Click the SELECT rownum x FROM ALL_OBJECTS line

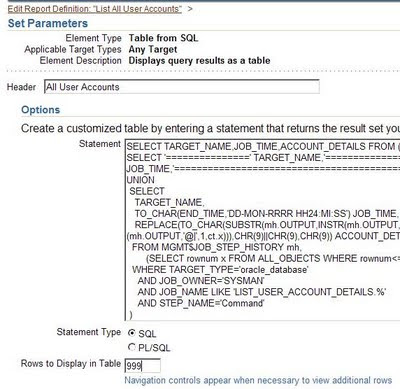(273, 258)
